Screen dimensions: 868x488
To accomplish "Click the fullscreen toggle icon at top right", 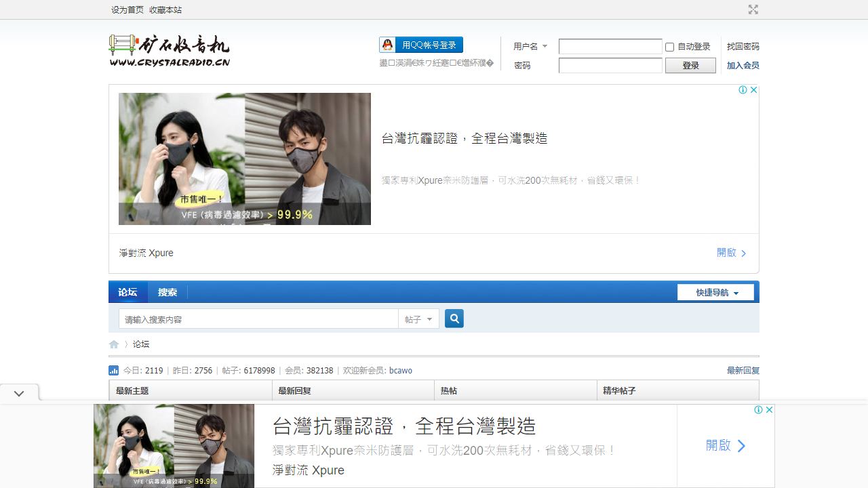I will (753, 9).
